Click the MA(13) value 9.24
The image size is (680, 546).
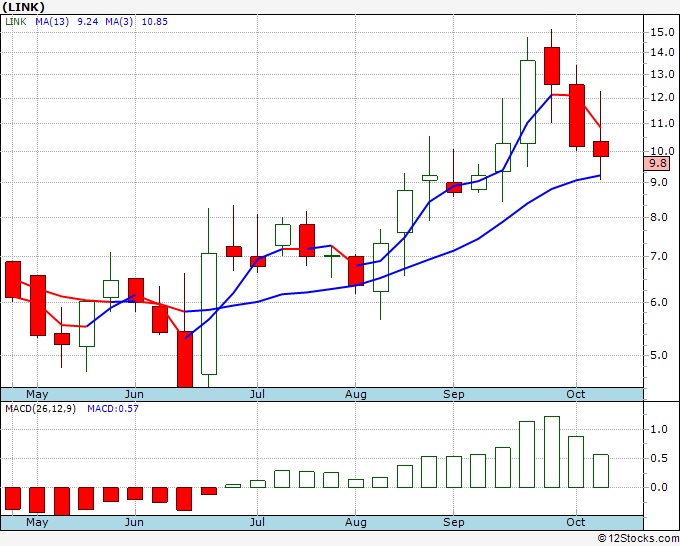88,22
